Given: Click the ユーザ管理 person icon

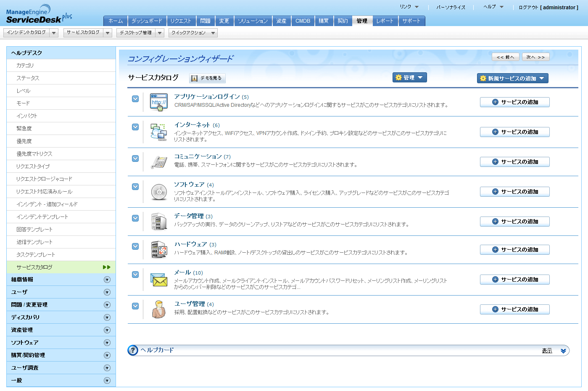Looking at the screenshot, I should coord(158,309).
